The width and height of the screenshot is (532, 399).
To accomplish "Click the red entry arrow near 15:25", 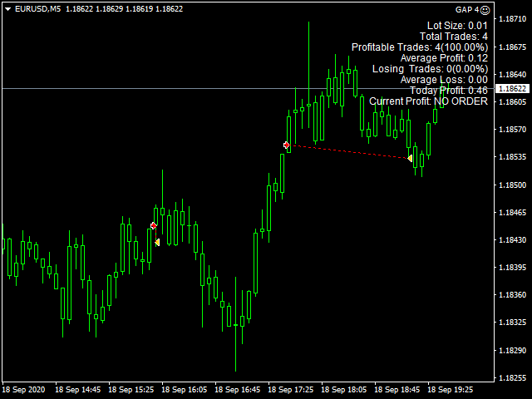I will coord(154,225).
